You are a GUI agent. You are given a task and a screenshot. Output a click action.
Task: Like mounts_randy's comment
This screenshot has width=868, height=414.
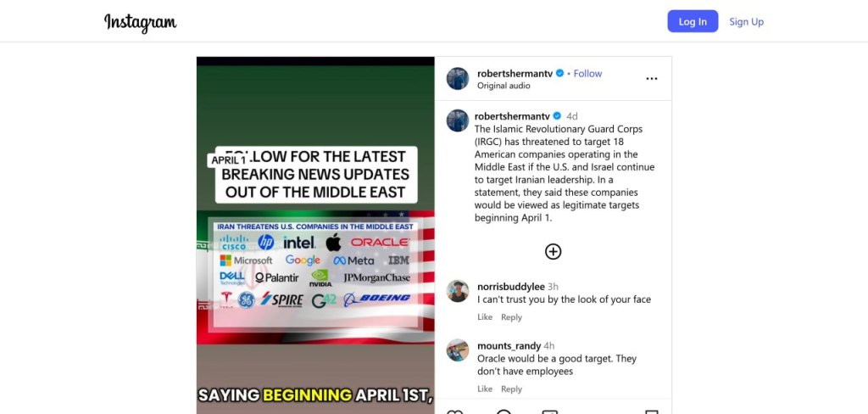click(485, 389)
